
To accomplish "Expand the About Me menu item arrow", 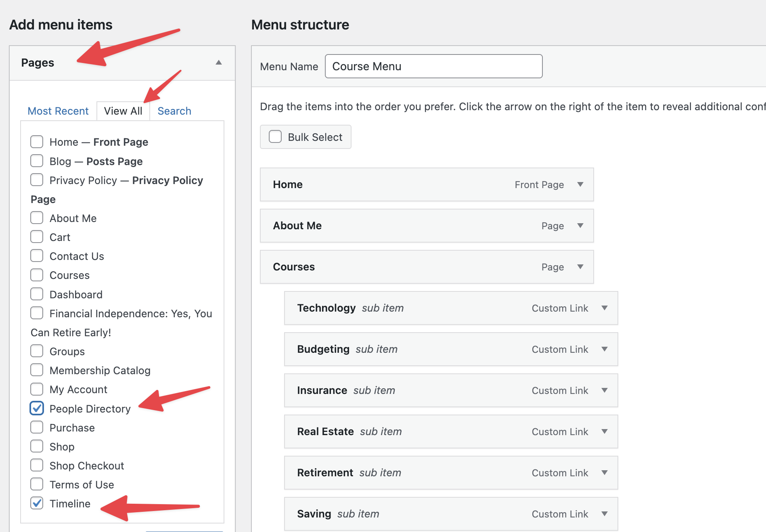I will pos(580,226).
